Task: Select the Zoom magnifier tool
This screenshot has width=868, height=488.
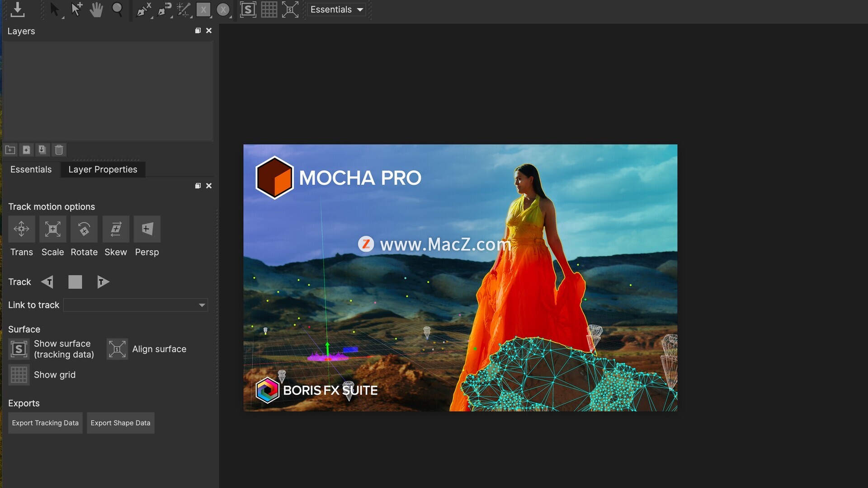Action: click(x=117, y=9)
